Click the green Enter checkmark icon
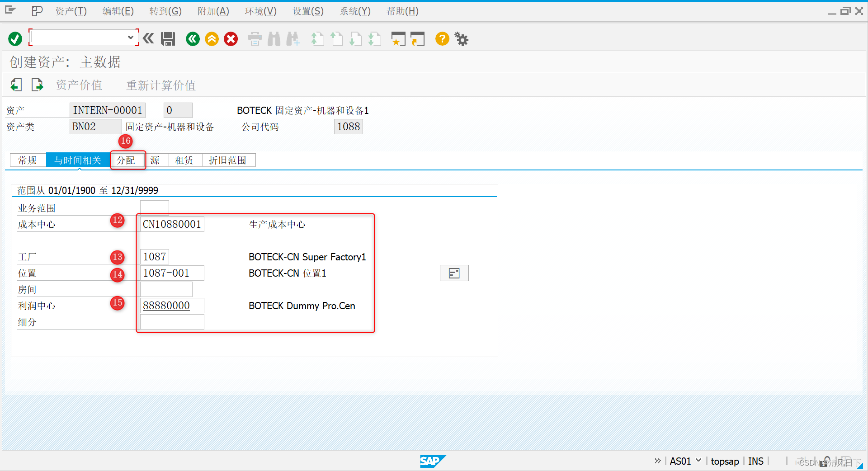 [15, 39]
